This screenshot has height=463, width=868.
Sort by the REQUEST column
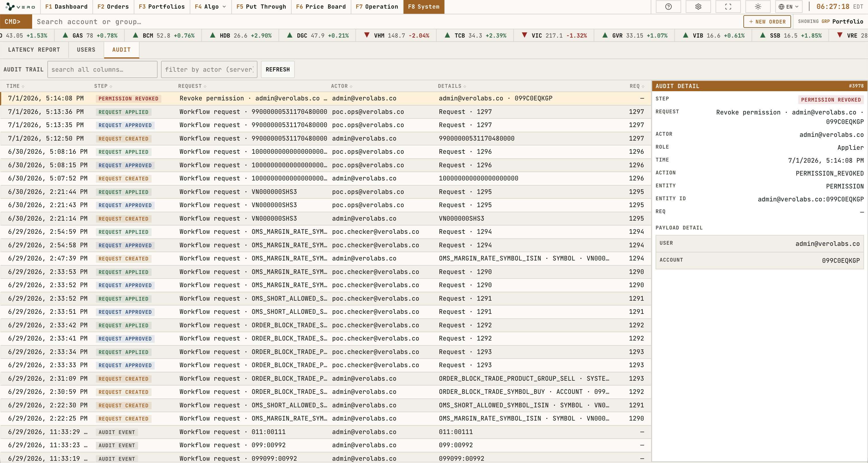click(192, 86)
